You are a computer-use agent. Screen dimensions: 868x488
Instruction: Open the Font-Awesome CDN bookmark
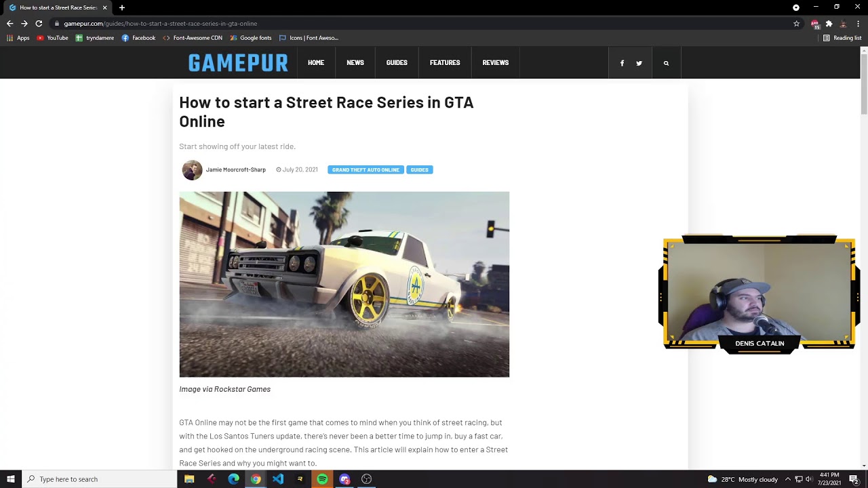point(193,38)
